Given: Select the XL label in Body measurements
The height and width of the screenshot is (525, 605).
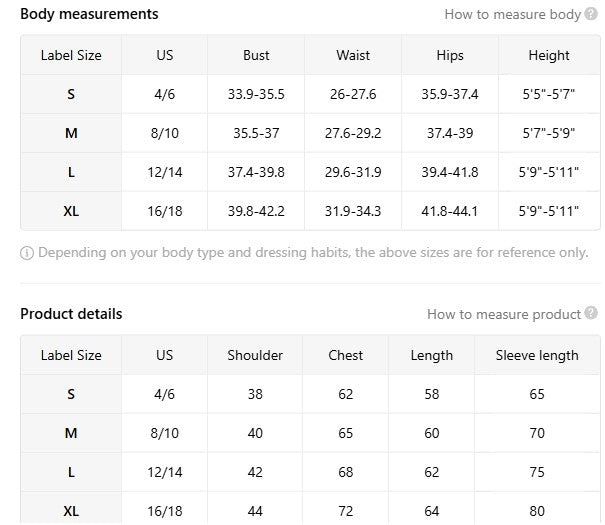Looking at the screenshot, I should (x=71, y=211).
